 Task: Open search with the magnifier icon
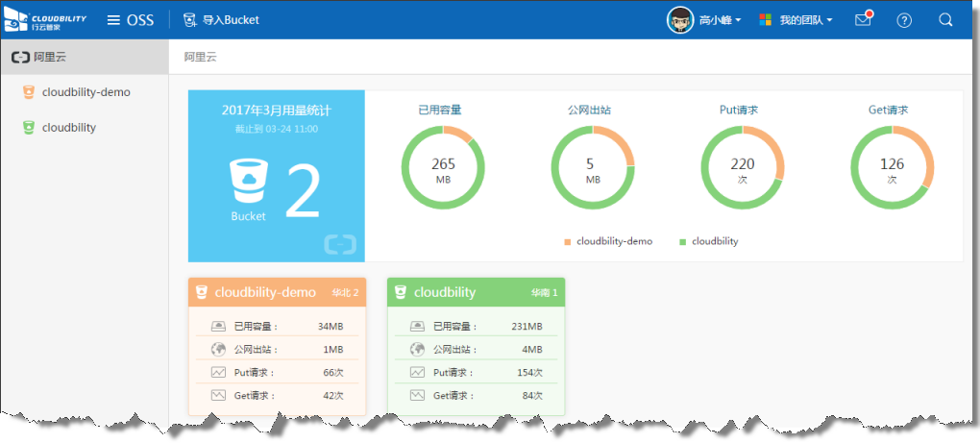pyautogui.click(x=945, y=20)
